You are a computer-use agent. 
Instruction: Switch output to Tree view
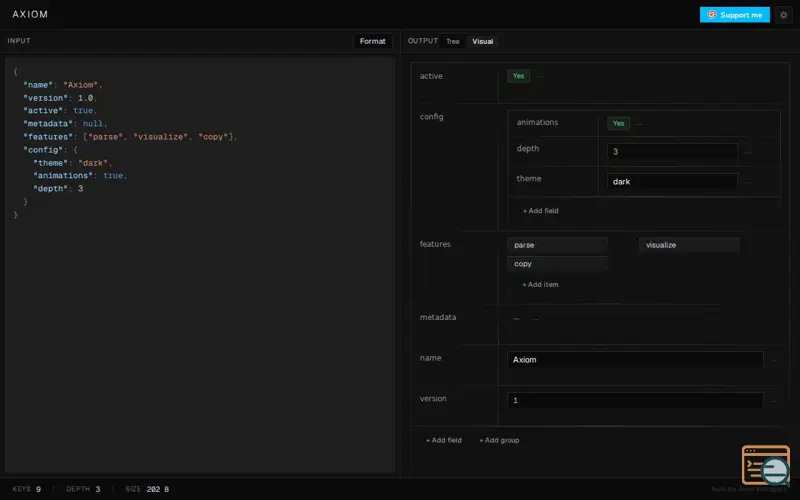pos(453,41)
